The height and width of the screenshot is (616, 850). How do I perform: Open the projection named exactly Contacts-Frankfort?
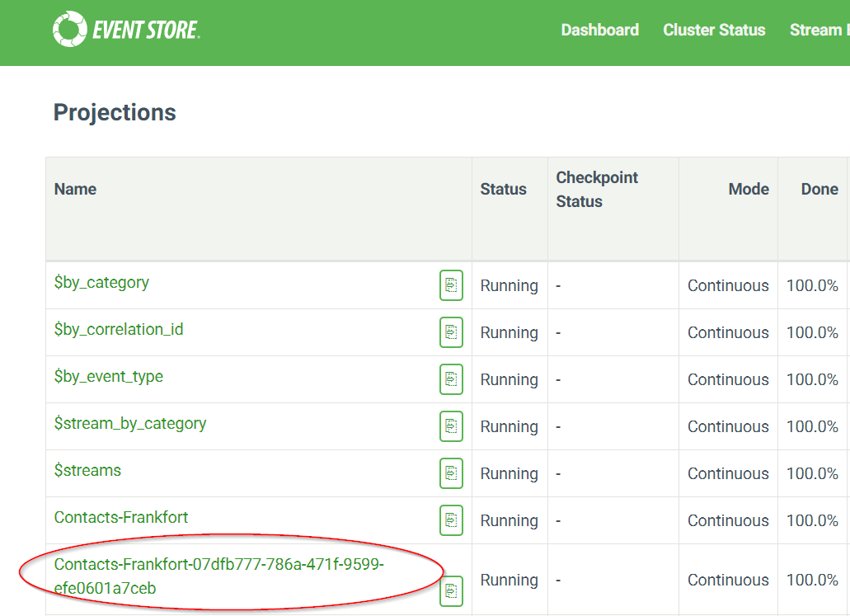[x=121, y=517]
